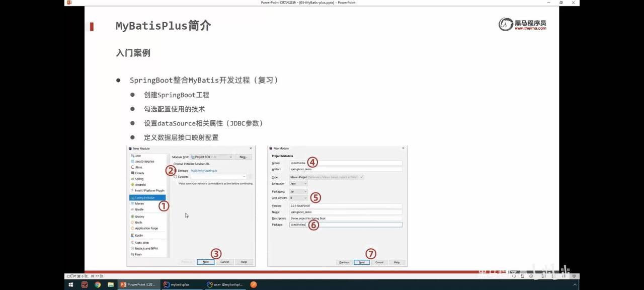Screen dimensions: 644x290
Task: Click bullet 勾选配置使用的技术
Action: pyautogui.click(x=174, y=109)
